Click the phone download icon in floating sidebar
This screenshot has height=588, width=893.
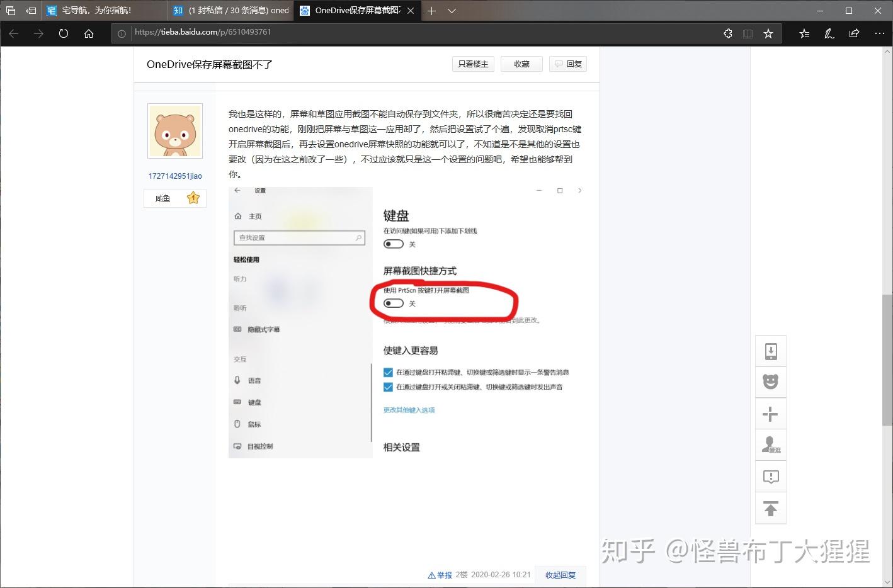(x=771, y=351)
